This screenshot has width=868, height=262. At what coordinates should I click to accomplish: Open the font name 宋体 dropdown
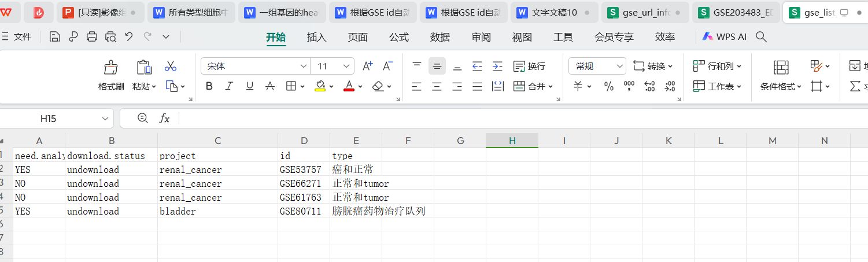[x=303, y=67]
